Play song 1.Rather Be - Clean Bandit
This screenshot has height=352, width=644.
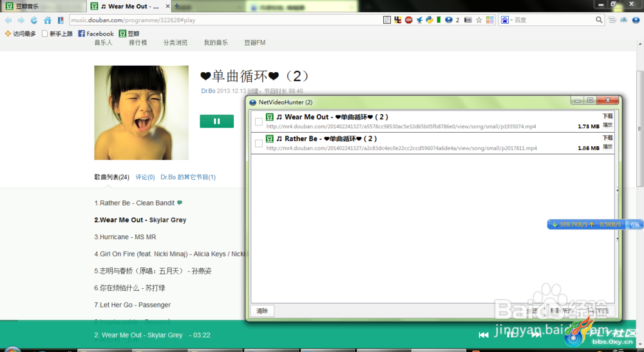(135, 202)
